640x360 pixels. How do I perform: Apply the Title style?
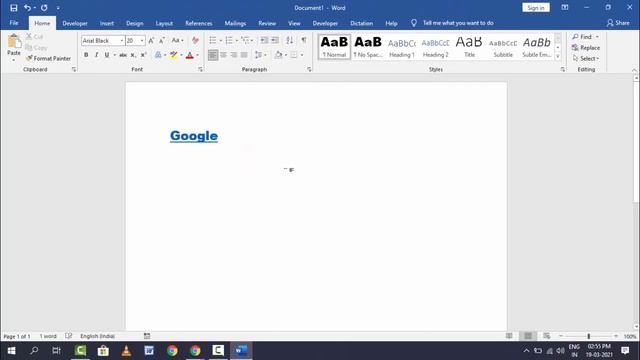469,47
